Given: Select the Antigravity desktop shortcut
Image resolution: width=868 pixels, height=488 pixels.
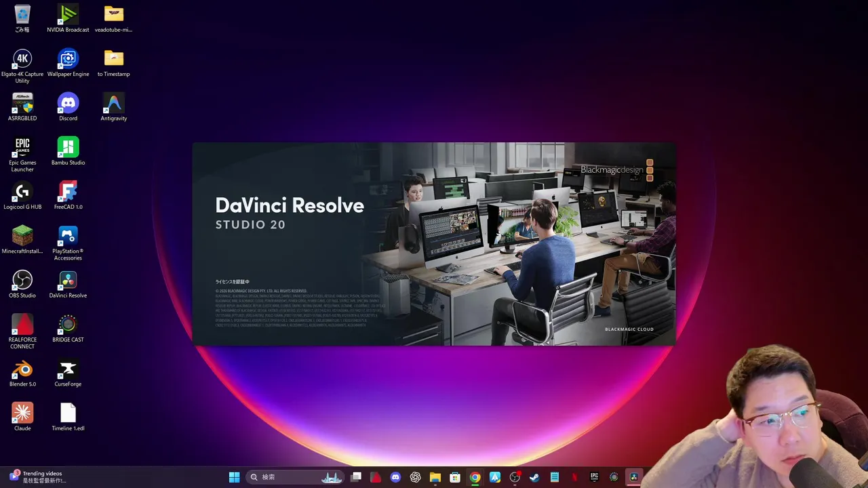Looking at the screenshot, I should point(113,106).
